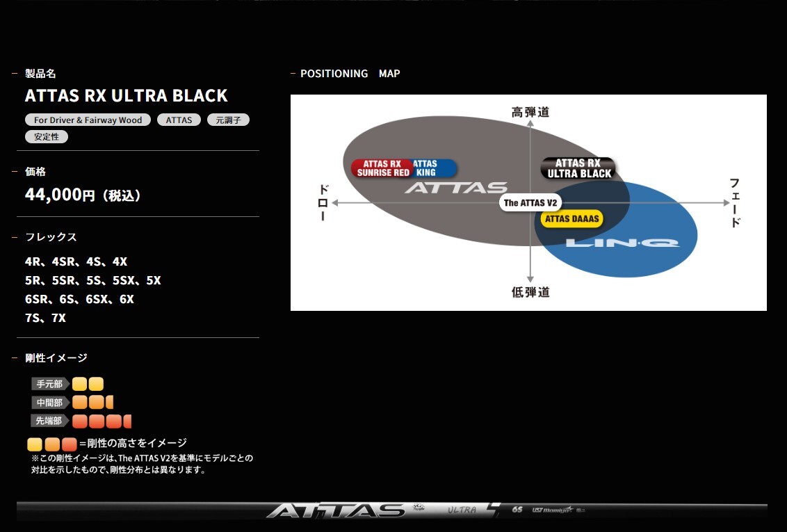Click the yellow 手元部 stiffness bar
The height and width of the screenshot is (532, 787).
(88, 384)
